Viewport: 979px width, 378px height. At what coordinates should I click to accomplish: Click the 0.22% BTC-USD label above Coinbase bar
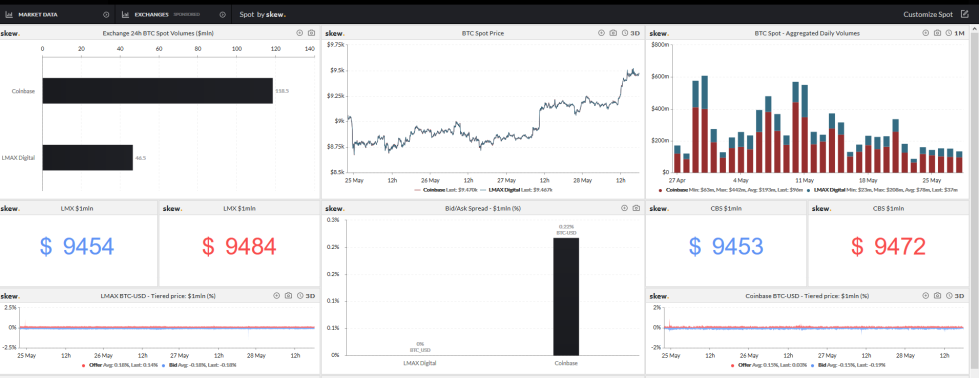coord(567,230)
